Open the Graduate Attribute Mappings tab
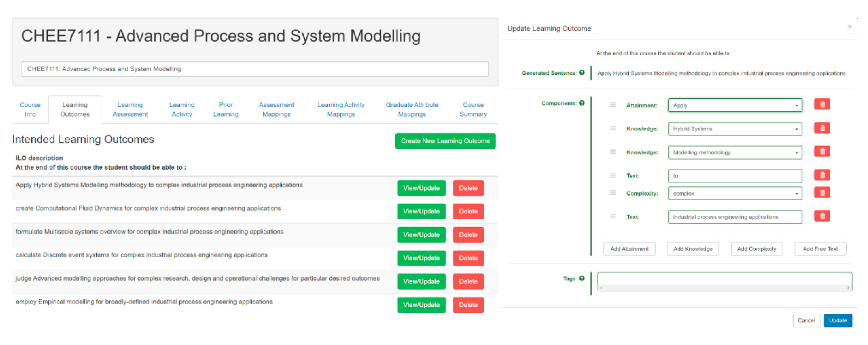 click(x=412, y=109)
